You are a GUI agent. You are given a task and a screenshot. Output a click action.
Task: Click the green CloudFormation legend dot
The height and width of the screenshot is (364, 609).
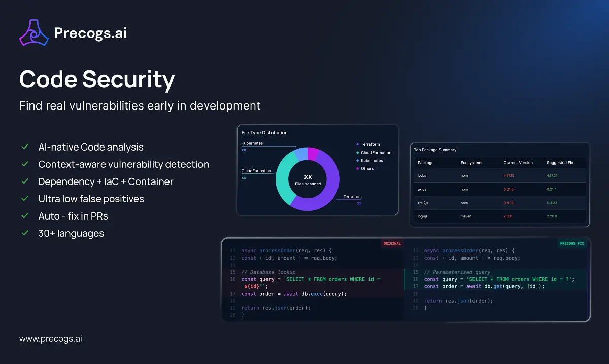[x=357, y=152]
